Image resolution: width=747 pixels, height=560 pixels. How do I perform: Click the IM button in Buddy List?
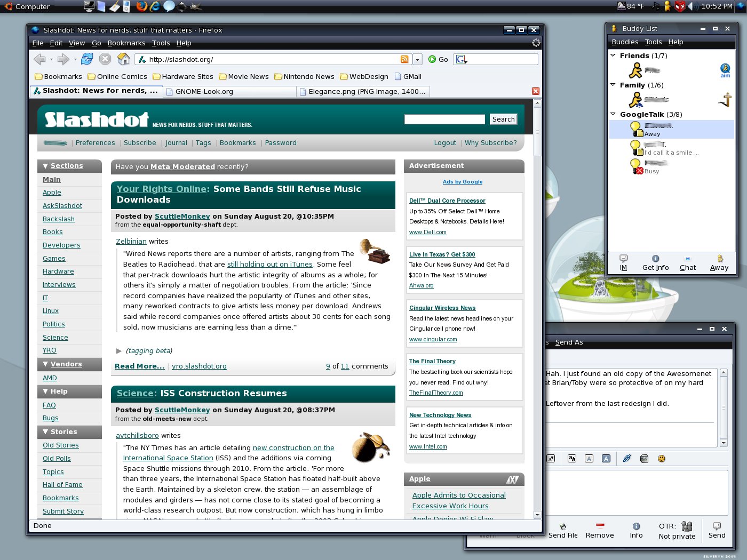pyautogui.click(x=623, y=263)
